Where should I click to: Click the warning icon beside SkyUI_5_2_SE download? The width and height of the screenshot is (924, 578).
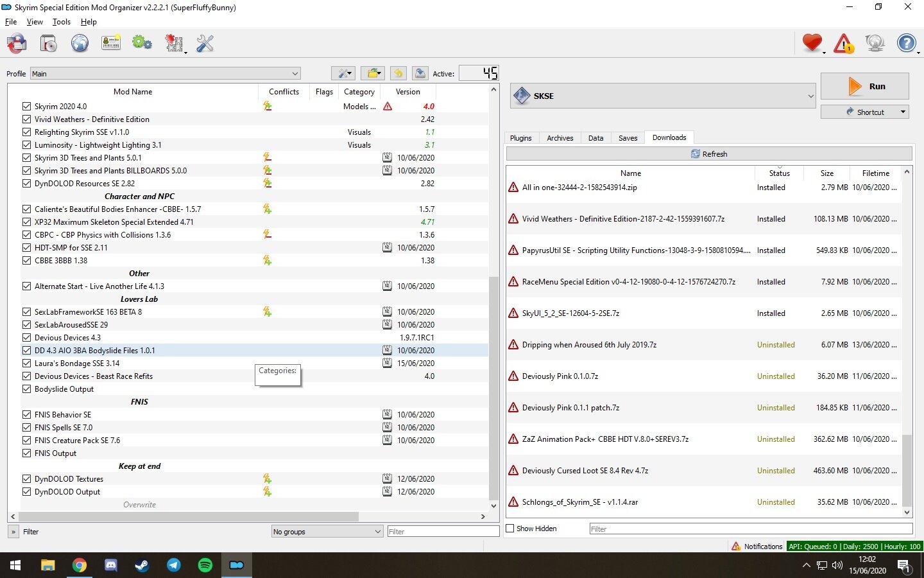(513, 313)
